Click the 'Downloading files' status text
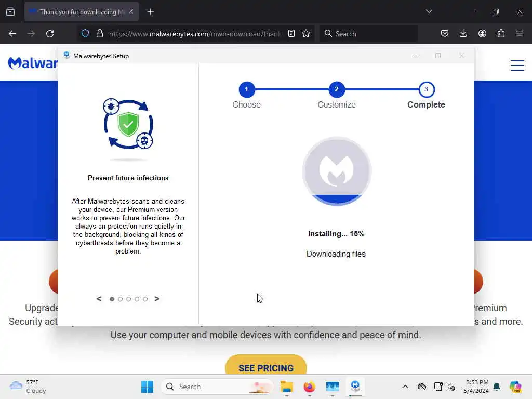This screenshot has height=399, width=532. tap(336, 254)
